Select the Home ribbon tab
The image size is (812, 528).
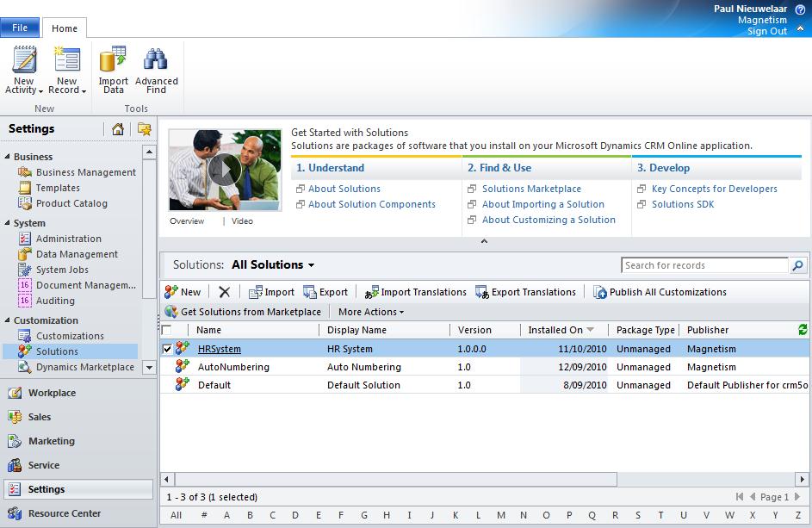click(65, 28)
